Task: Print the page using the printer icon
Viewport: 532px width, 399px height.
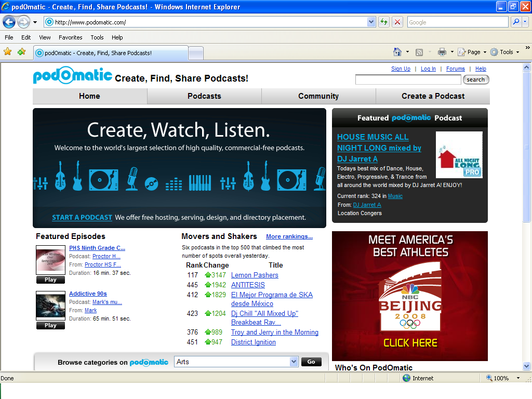Action: (x=442, y=52)
